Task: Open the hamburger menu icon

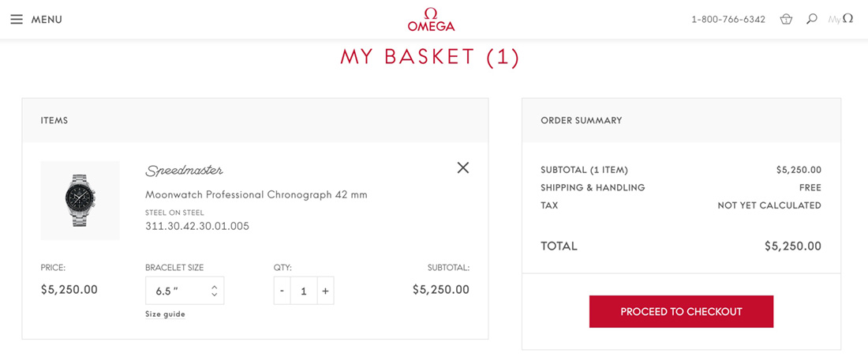Action: click(17, 19)
